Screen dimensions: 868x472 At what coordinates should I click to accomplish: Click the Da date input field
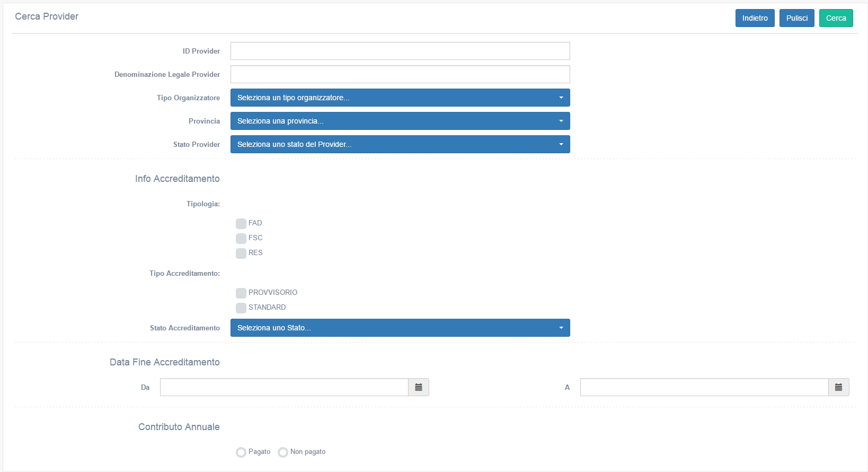point(284,387)
